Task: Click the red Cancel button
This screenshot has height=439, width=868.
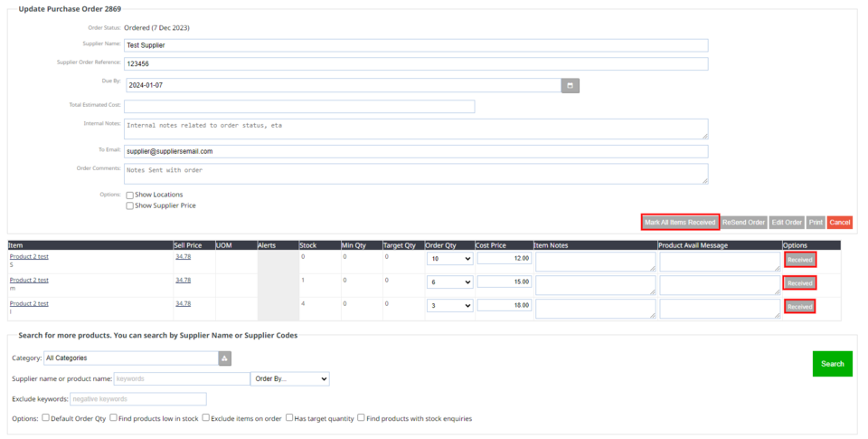Action: click(x=839, y=222)
